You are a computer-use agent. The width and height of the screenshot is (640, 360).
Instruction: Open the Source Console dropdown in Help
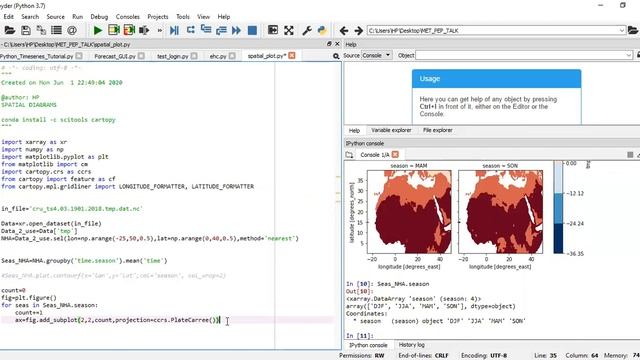pyautogui.click(x=377, y=55)
